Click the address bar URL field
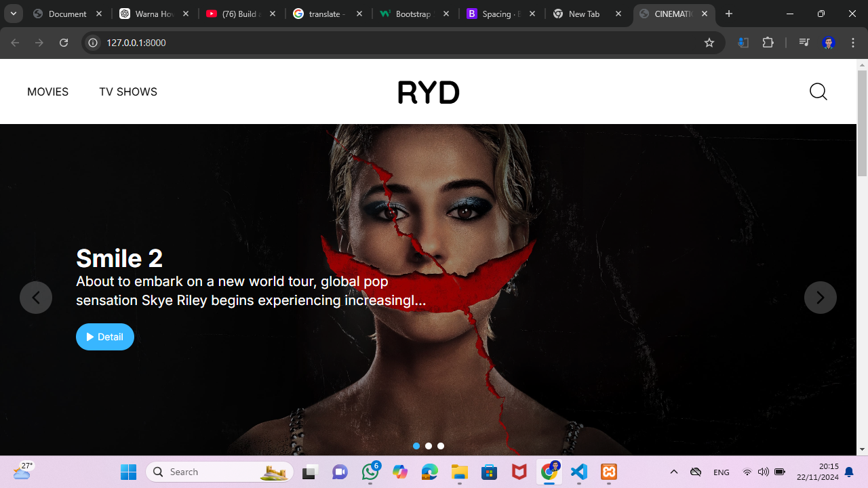 point(393,43)
